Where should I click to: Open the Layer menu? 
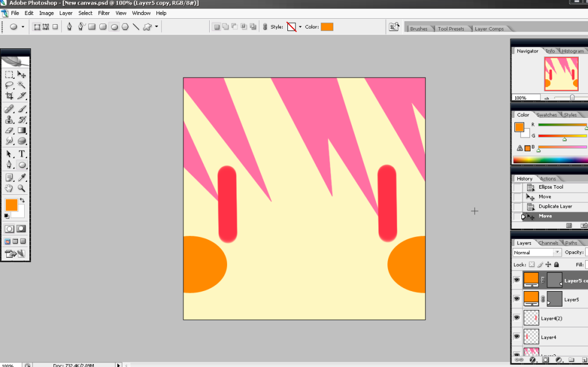pos(66,13)
